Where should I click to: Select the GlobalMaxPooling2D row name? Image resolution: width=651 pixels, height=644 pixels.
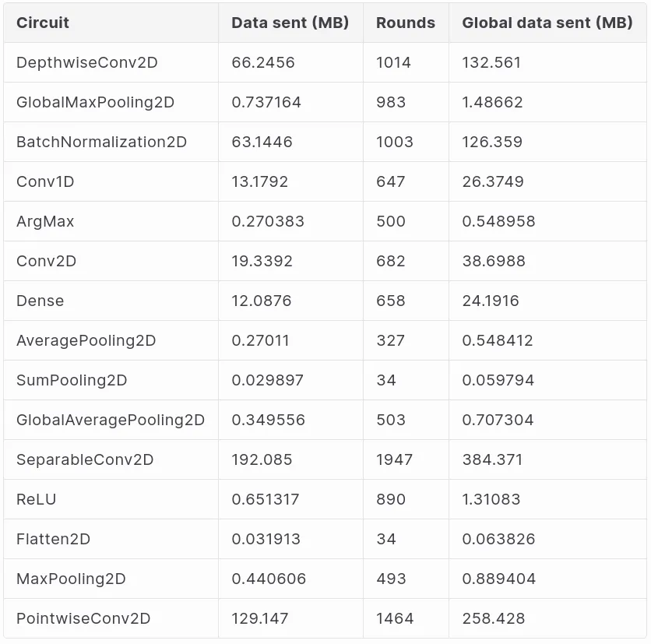[96, 103]
